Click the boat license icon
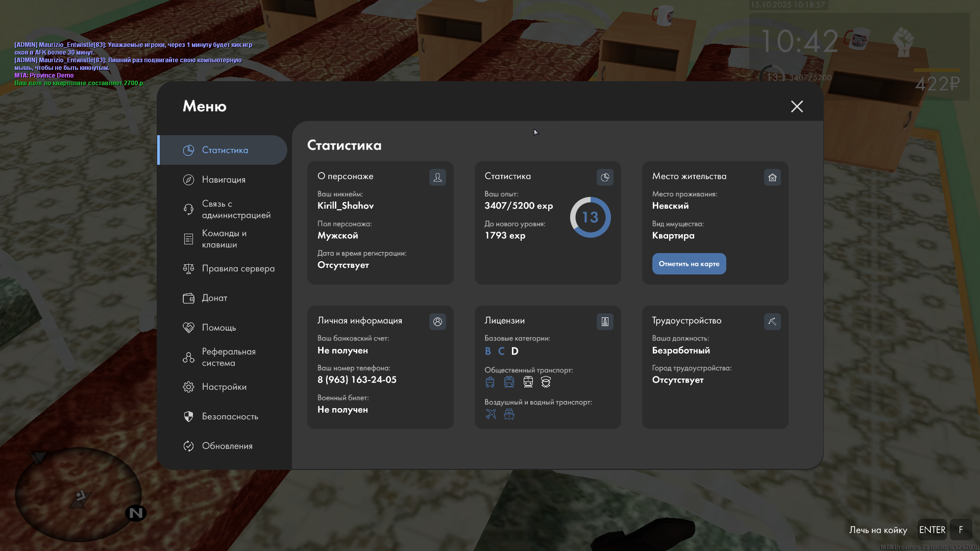Viewport: 980px width, 551px height. pyautogui.click(x=509, y=414)
